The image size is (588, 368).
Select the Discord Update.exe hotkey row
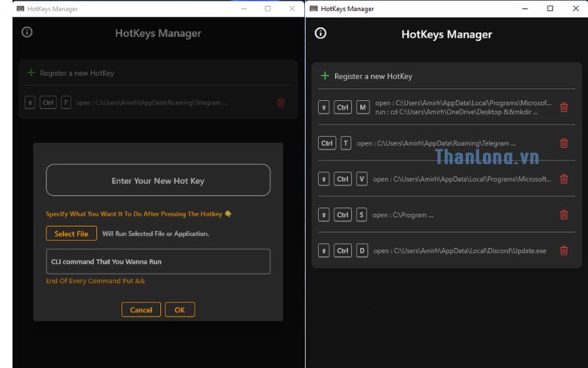point(459,251)
